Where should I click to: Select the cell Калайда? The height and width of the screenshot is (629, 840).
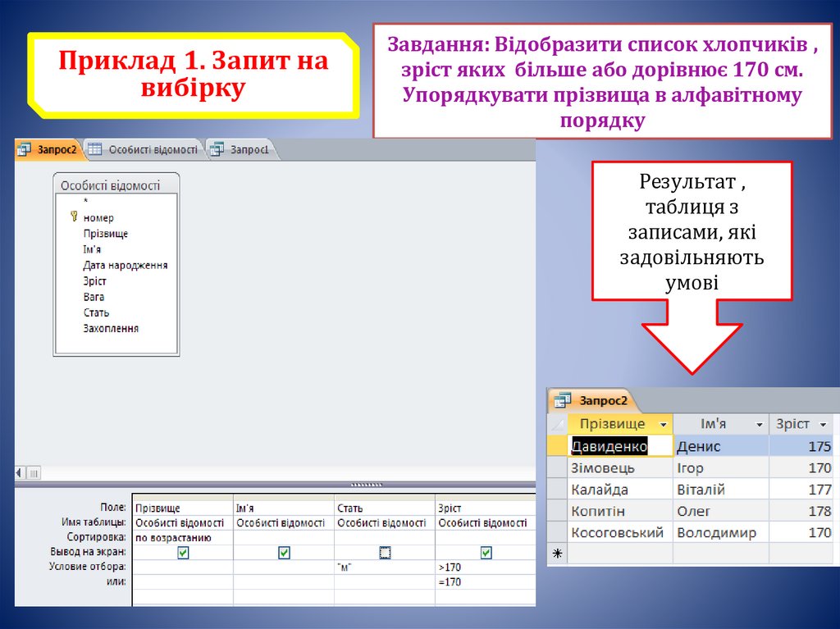point(620,489)
